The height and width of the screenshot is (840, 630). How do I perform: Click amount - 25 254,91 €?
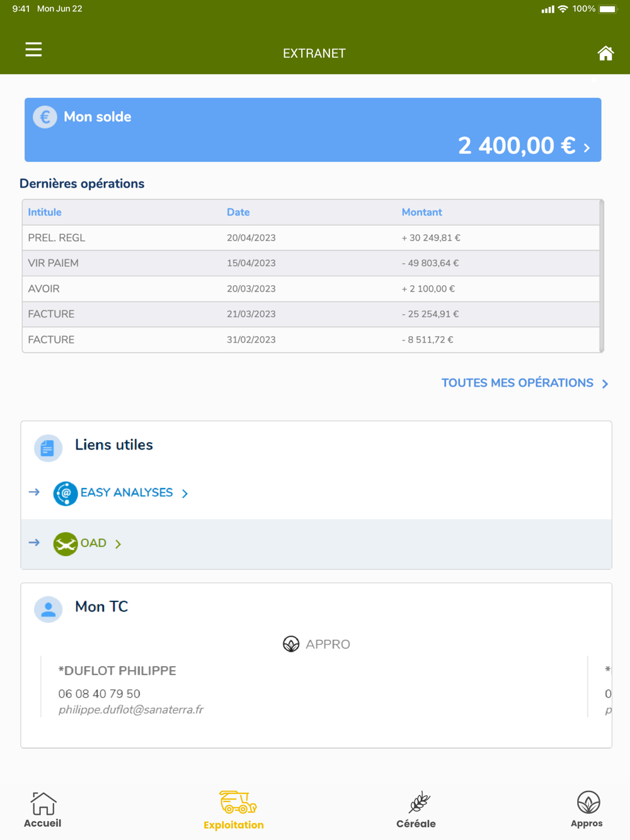(x=430, y=314)
